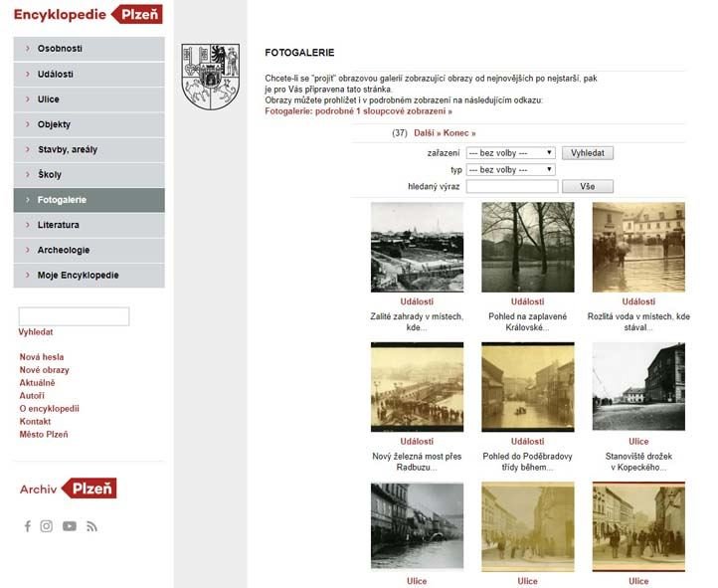Image resolution: width=718 pixels, height=588 pixels.
Task: Click the Encyklopedie Plzeň logo
Action: point(88,14)
